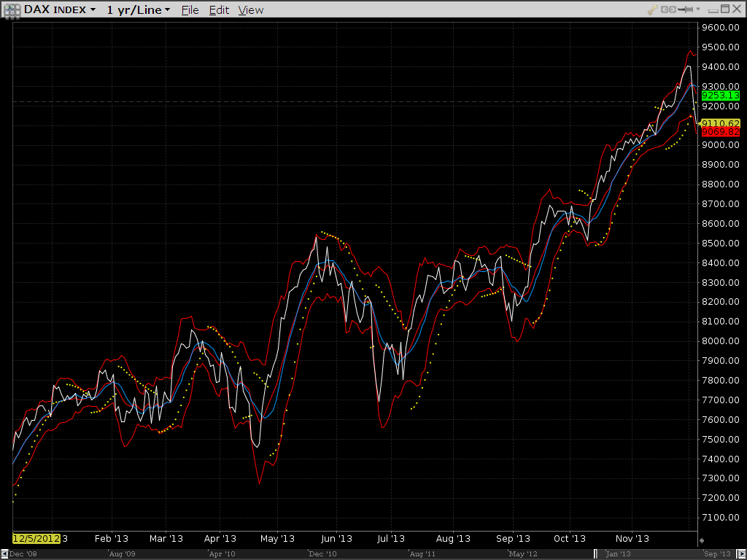Image resolution: width=747 pixels, height=560 pixels.
Task: Click the 9600.00 price axis label
Action: [x=720, y=28]
